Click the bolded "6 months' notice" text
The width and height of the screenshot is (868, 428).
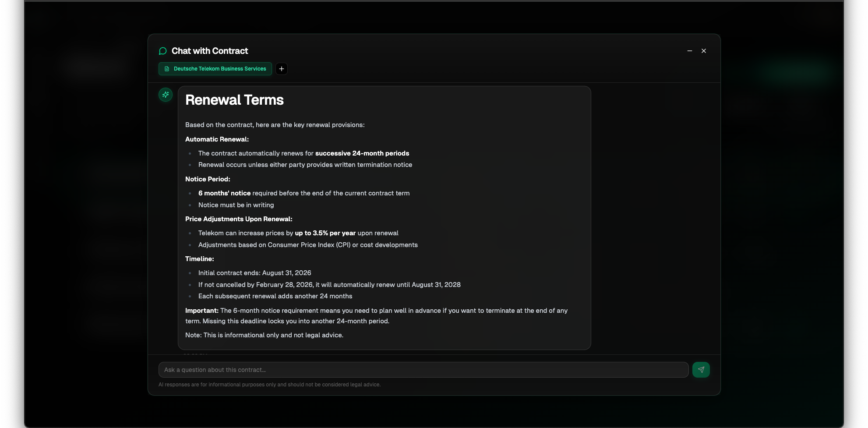(224, 193)
